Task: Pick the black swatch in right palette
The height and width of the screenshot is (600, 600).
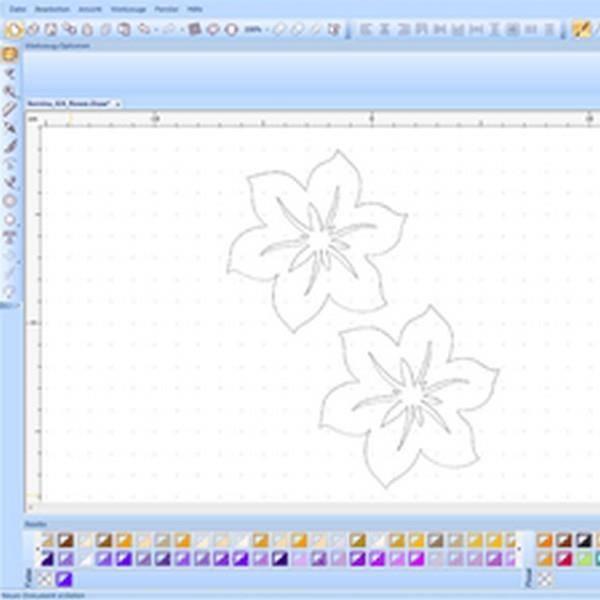Action: click(x=584, y=540)
